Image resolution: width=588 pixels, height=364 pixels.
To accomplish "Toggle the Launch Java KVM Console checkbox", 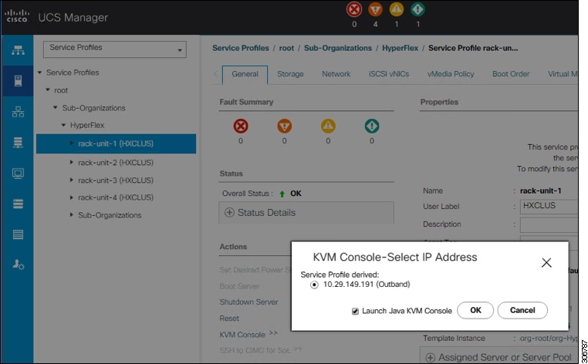I will [x=355, y=311].
